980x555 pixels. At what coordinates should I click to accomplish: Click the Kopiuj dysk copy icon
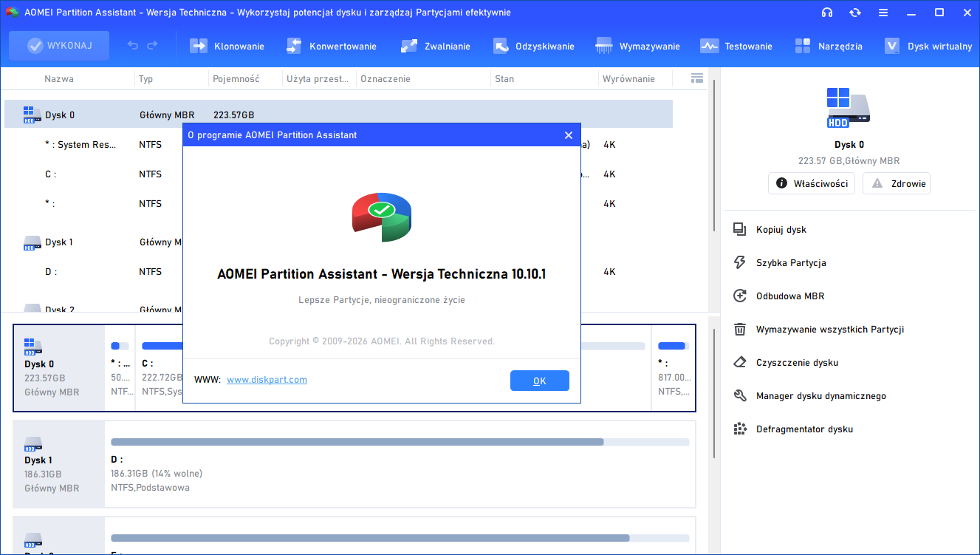pyautogui.click(x=740, y=230)
